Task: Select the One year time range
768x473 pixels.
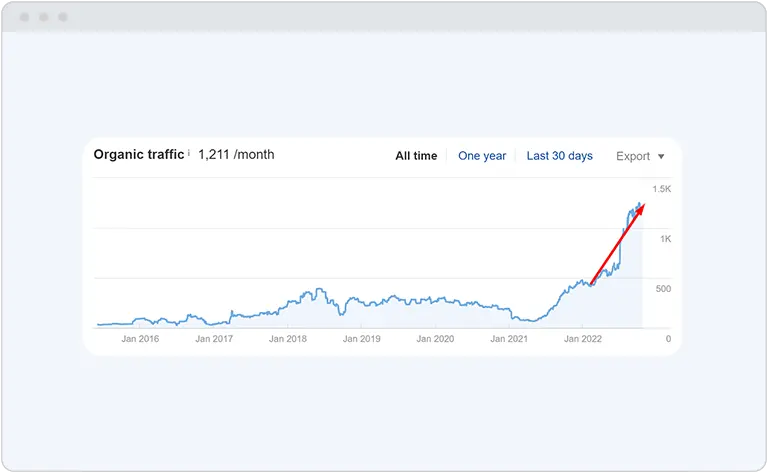Action: [482, 156]
